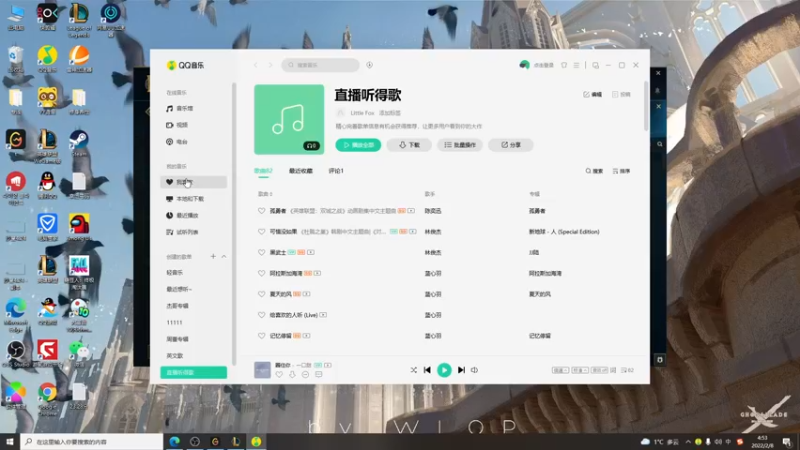Click the 下载 download button
Image resolution: width=800 pixels, height=450 pixels.
pos(409,145)
